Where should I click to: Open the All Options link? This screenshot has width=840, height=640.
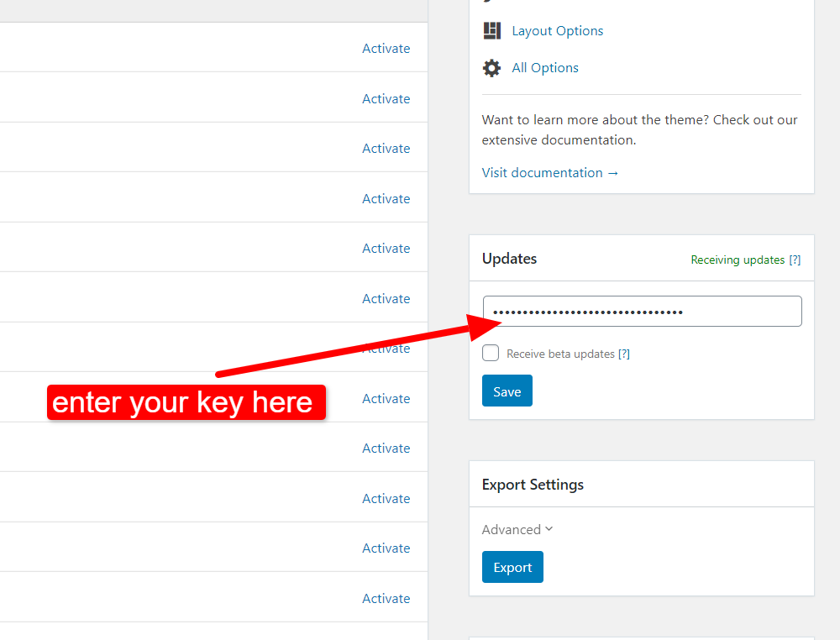point(545,68)
